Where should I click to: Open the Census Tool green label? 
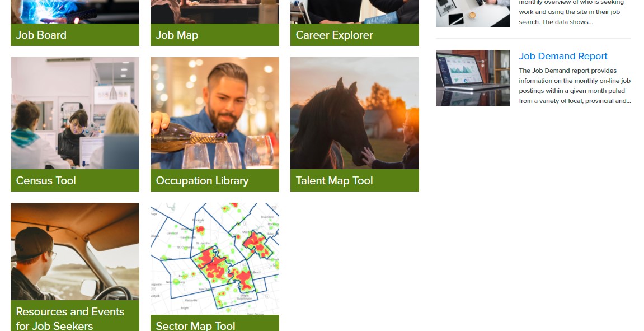[75, 180]
